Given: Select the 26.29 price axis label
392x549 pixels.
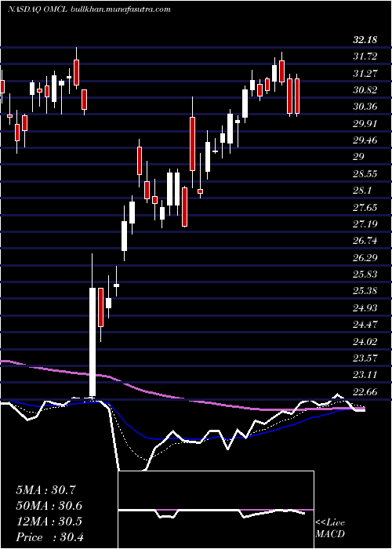Looking at the screenshot, I should (x=365, y=257).
